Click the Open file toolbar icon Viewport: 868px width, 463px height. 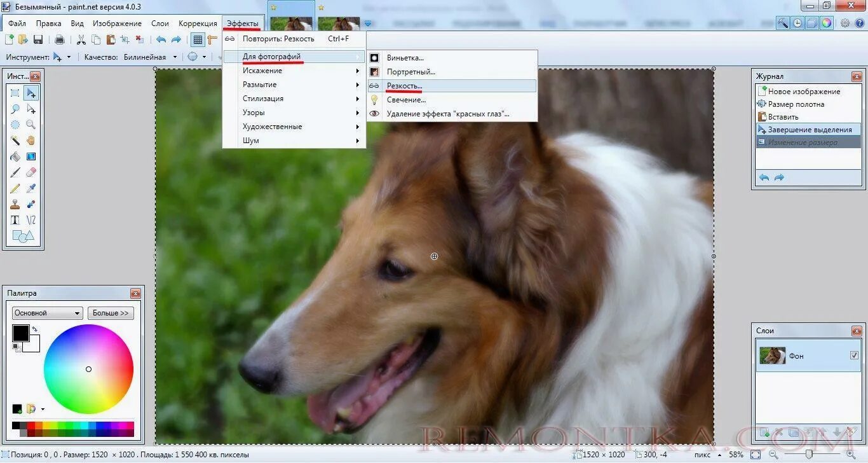click(x=24, y=39)
